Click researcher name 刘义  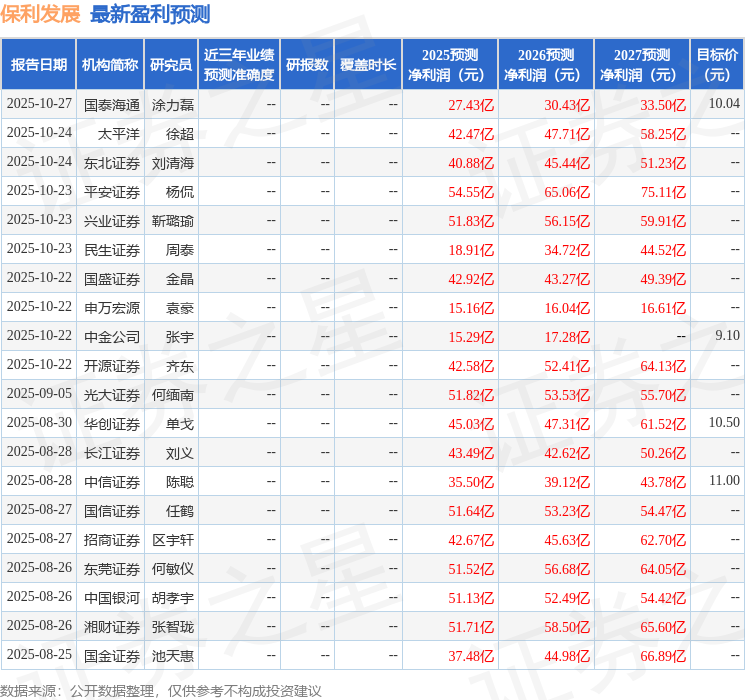click(180, 453)
